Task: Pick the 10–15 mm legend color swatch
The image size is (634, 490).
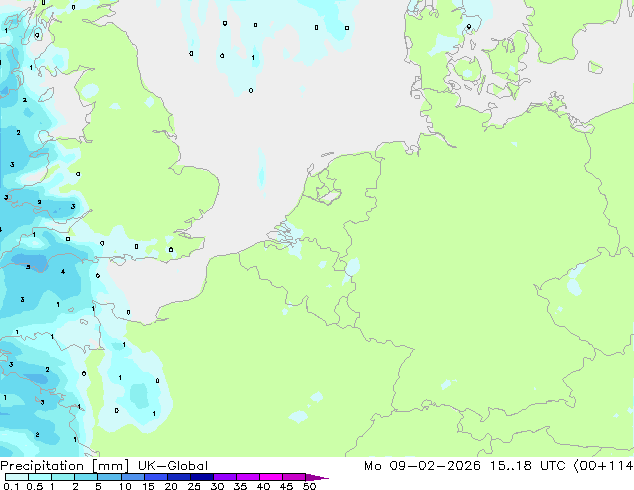Action: [133, 477]
